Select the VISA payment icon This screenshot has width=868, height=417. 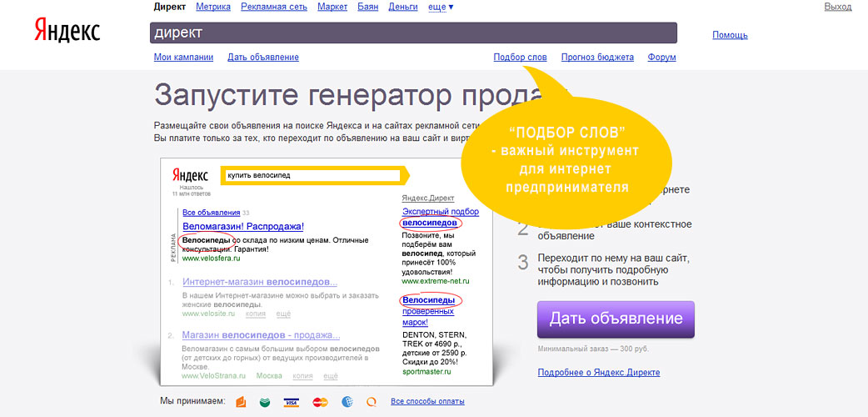292,402
